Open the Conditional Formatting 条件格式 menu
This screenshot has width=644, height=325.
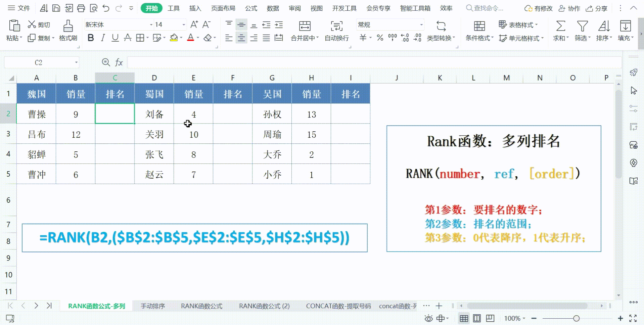pos(479,31)
